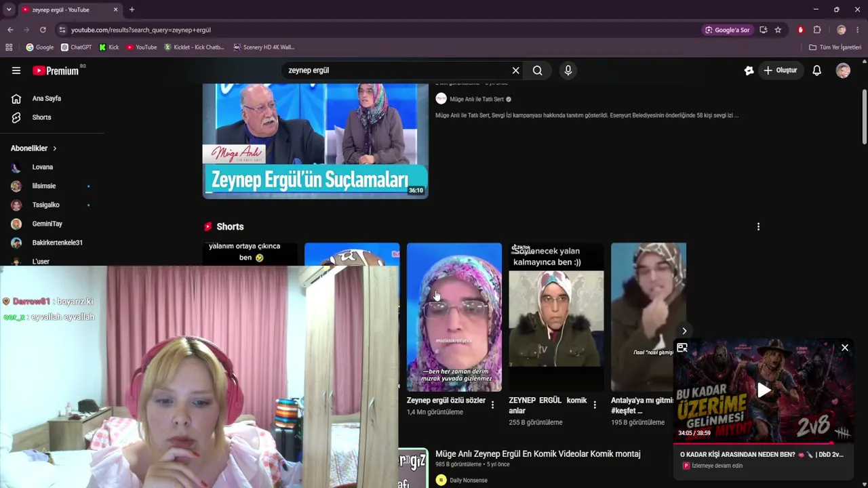Screen dimensions: 868x488
Task: Click the install app icon in address bar
Action: point(764,30)
